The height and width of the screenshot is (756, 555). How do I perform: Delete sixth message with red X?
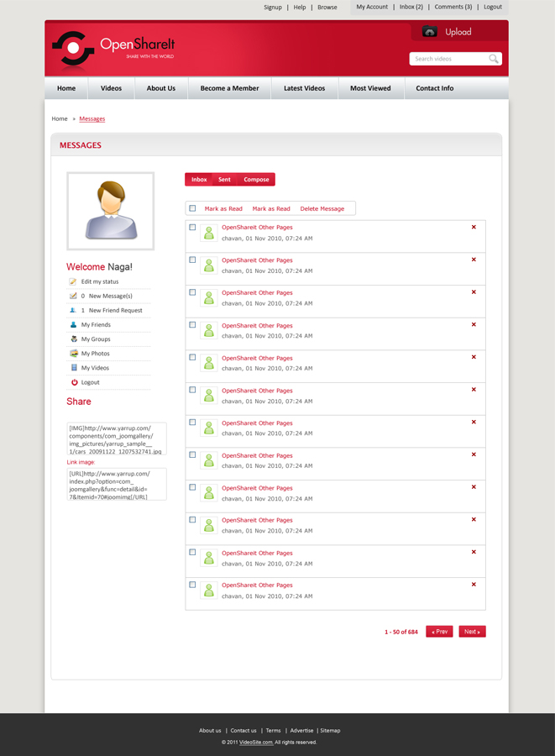tap(474, 390)
